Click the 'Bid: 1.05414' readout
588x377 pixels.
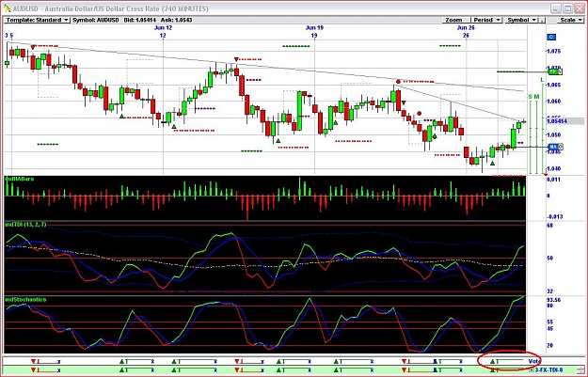point(140,20)
